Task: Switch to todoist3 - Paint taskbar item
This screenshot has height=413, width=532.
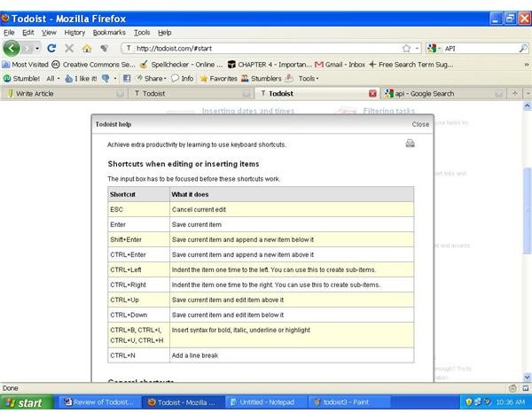Action: 349,402
